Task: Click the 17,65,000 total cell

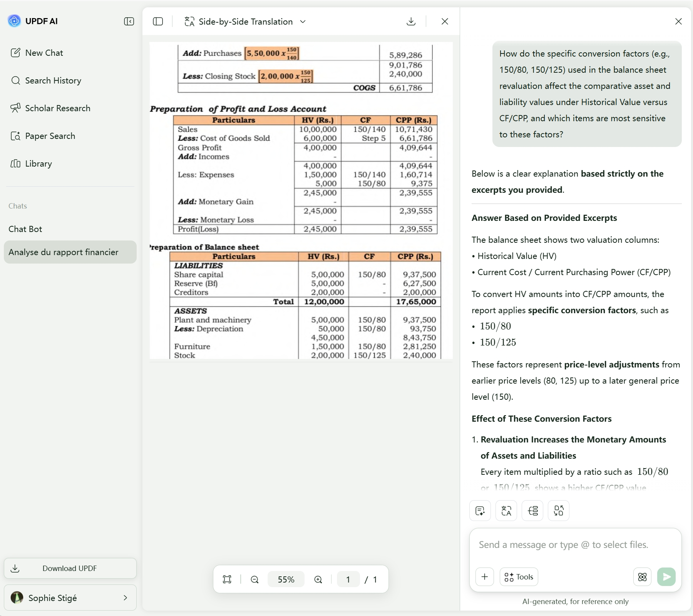Action: pos(416,302)
